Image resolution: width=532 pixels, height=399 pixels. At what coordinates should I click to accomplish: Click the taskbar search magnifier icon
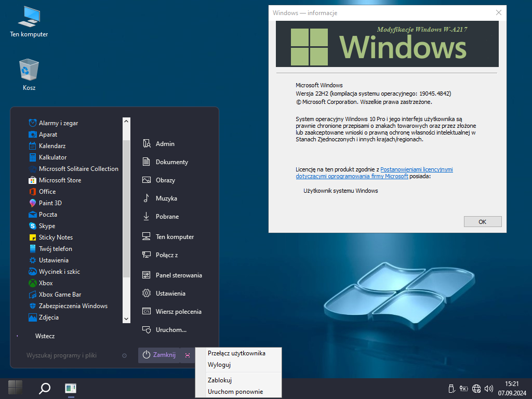45,388
